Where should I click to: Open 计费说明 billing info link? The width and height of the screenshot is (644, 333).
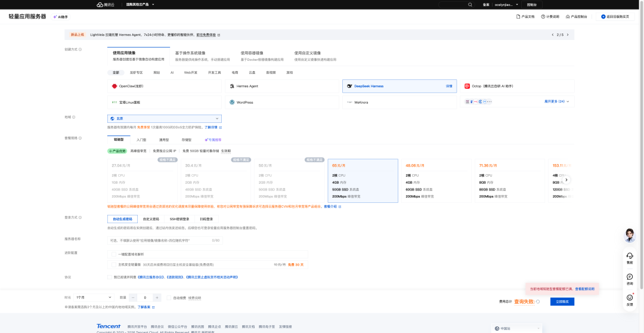[550, 17]
